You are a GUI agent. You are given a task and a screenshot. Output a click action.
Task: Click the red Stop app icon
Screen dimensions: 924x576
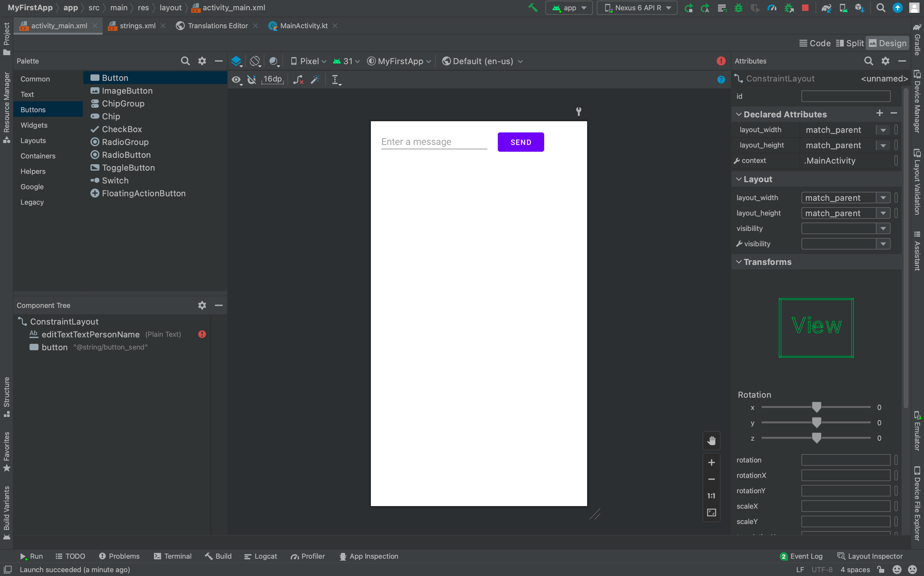pos(805,8)
